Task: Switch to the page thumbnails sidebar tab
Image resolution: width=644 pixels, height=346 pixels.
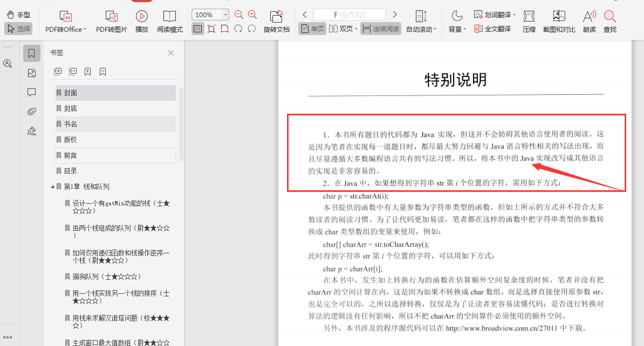Action: pos(32,73)
